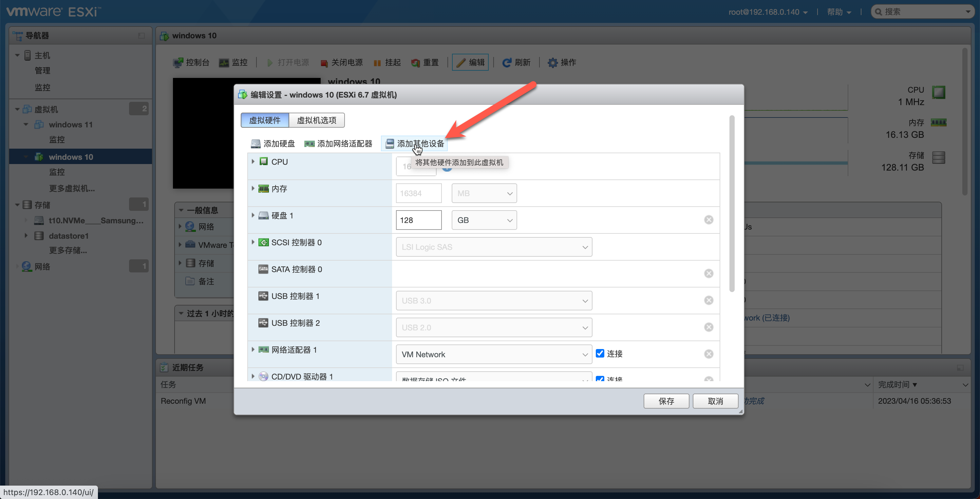Click Refresh (刷新) toolbar icon
The height and width of the screenshot is (499, 980).
pos(506,62)
